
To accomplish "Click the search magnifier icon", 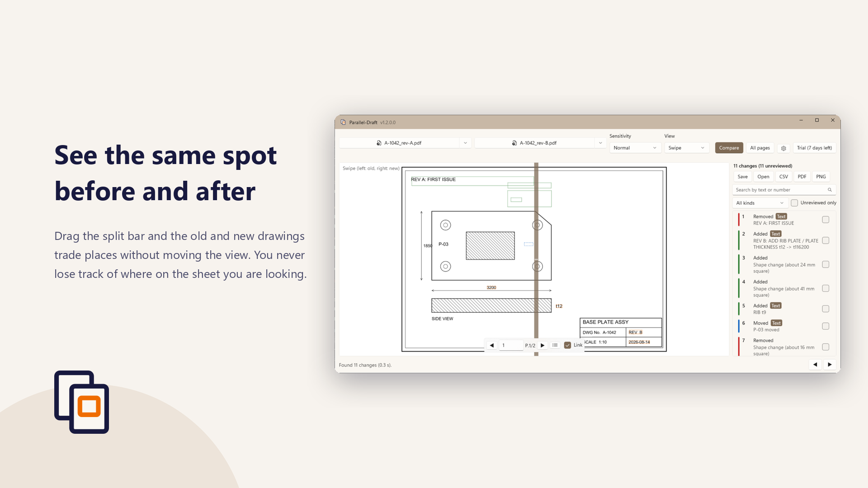I will click(x=830, y=190).
